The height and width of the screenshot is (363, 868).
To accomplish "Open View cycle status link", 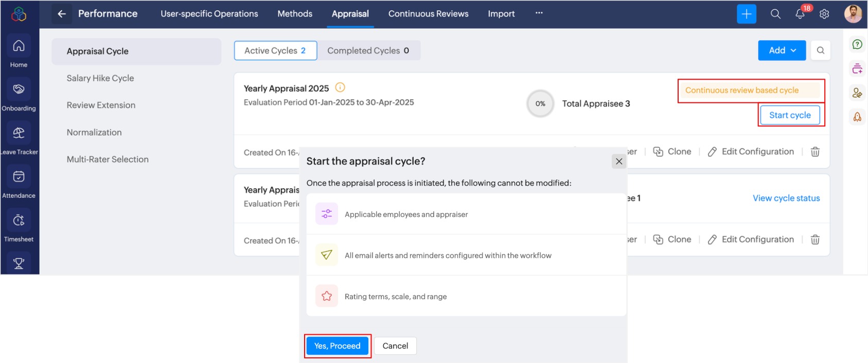I will click(786, 198).
